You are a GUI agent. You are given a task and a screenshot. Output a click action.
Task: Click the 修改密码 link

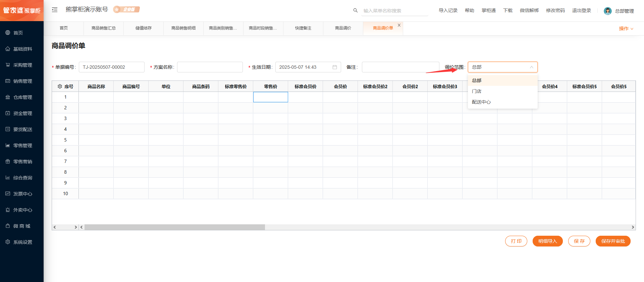[x=555, y=10]
